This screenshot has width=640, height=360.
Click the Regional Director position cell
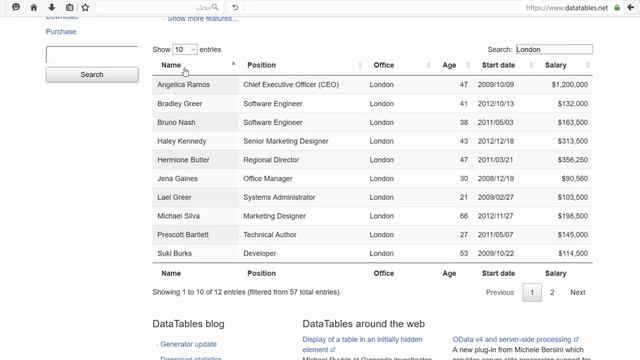click(301, 160)
